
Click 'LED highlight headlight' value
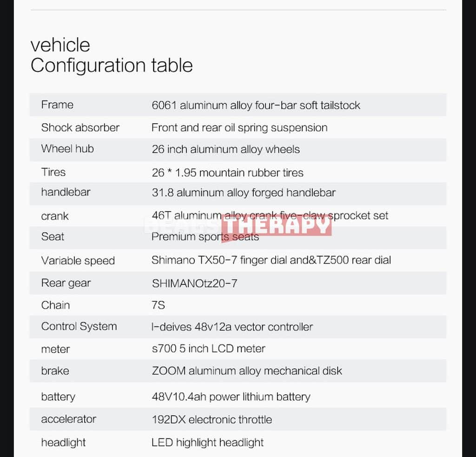208,443
